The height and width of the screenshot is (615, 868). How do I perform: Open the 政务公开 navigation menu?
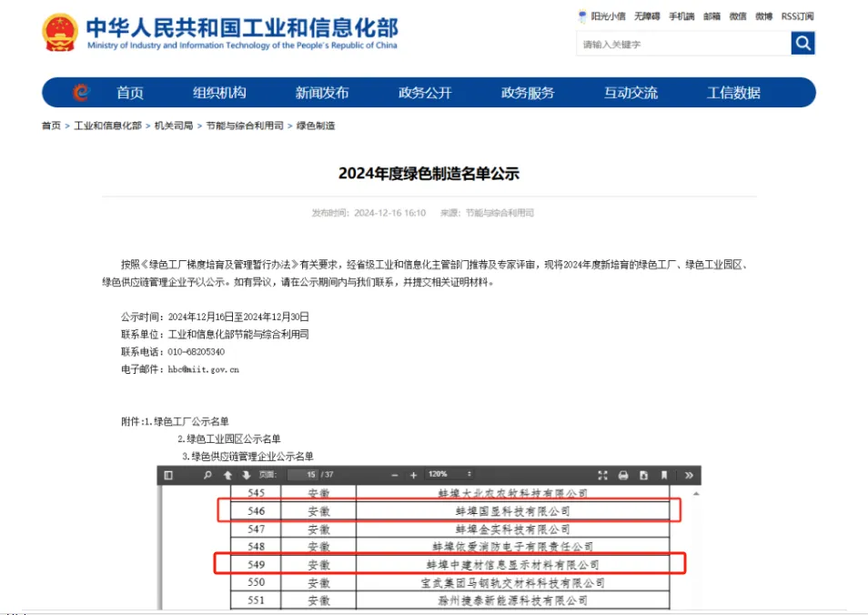click(425, 93)
